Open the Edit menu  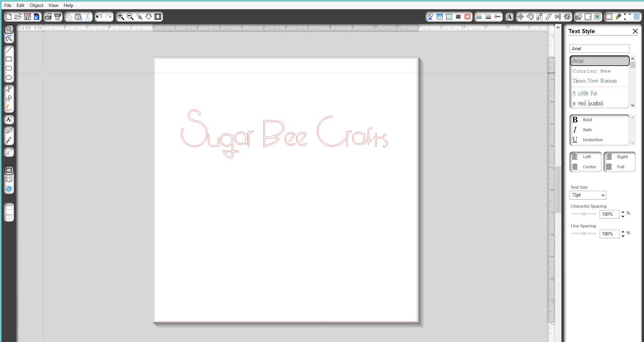coord(21,5)
